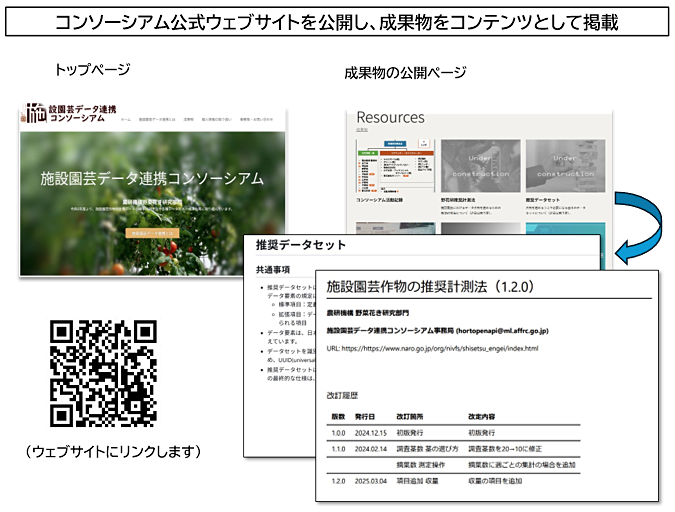Select the 個人情報の取り扱い navigation item
The height and width of the screenshot is (512, 675).
pos(217,118)
